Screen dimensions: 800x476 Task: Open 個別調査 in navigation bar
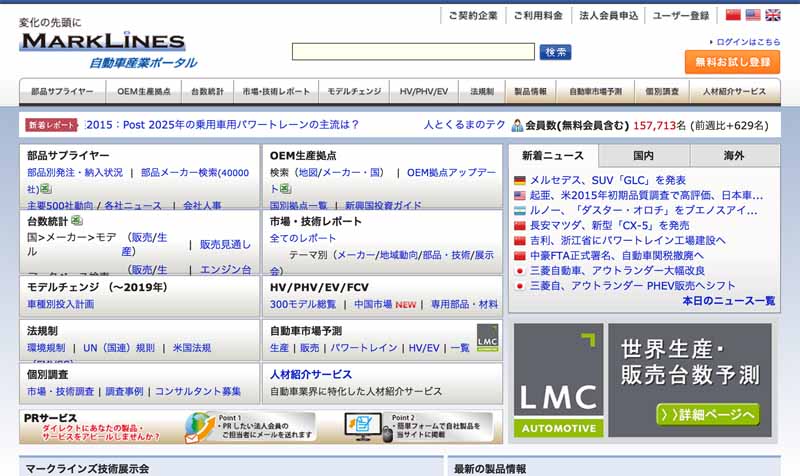point(662,91)
